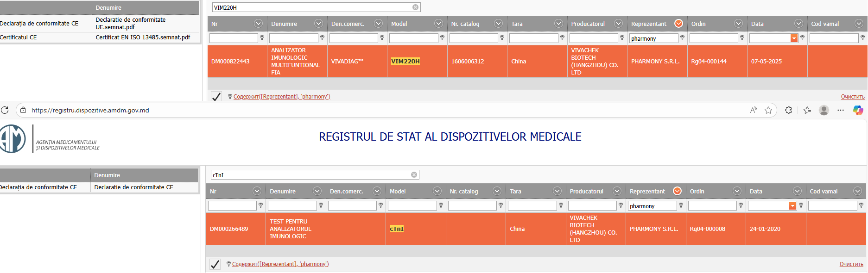Click Tara column header in VIM220H grid
Screen dimensions: 868x273
click(x=517, y=24)
